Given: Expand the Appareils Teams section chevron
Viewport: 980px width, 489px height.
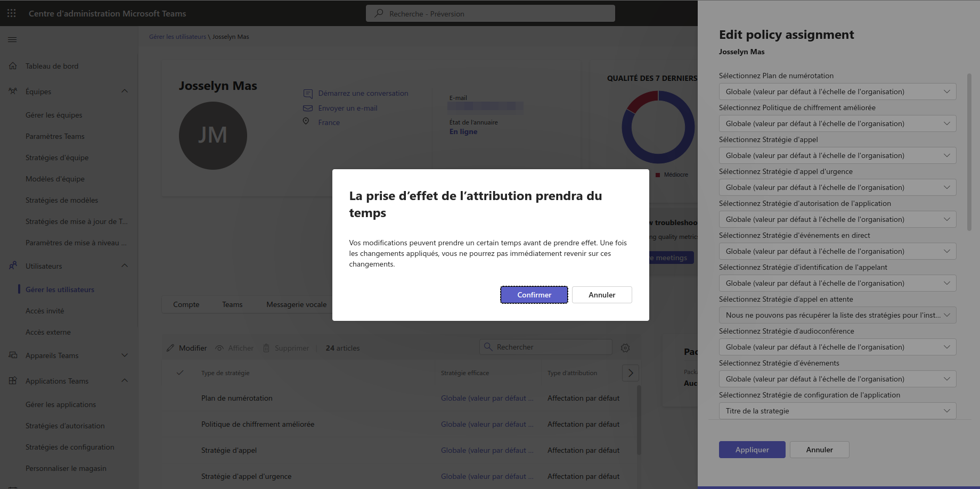Looking at the screenshot, I should (x=125, y=355).
